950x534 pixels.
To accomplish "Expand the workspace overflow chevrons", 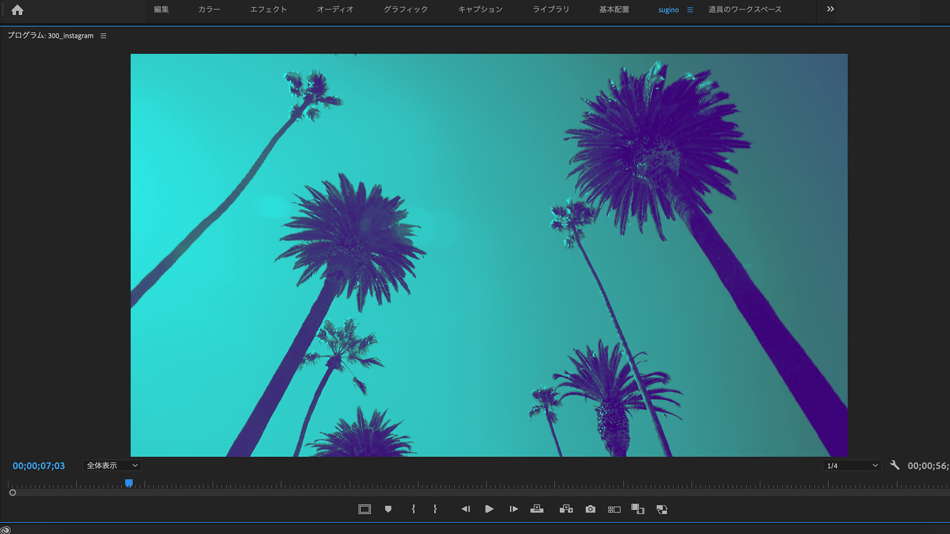I will (830, 9).
